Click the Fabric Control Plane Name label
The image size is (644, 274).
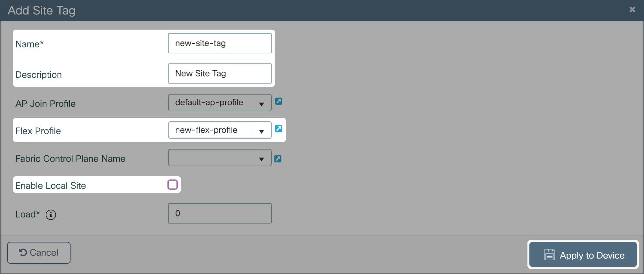pos(70,159)
